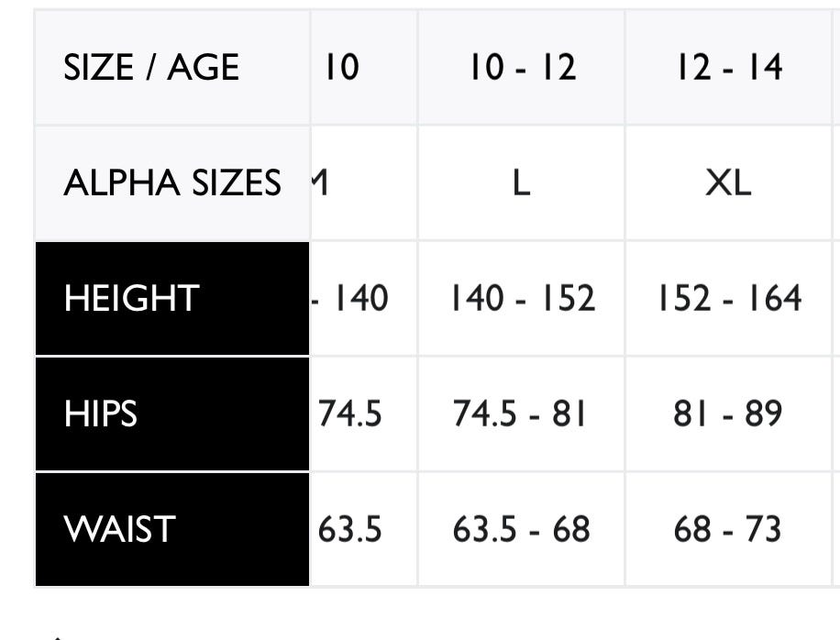
Task: Select the 140 - 152 height cell
Action: coord(522,299)
